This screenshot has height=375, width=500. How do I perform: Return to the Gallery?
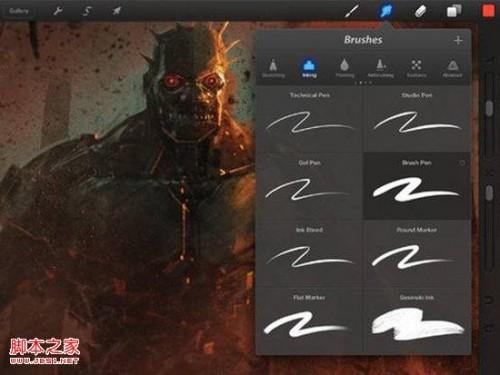(x=19, y=11)
